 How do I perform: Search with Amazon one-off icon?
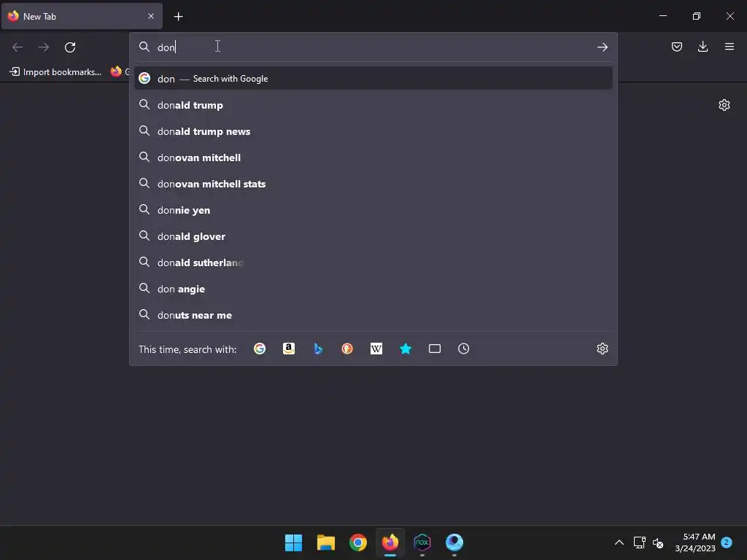289,349
